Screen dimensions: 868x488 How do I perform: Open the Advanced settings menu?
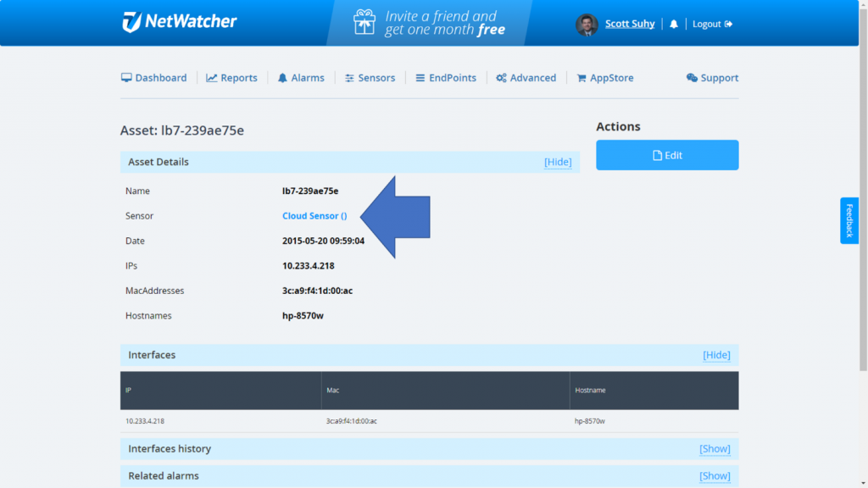pos(526,78)
